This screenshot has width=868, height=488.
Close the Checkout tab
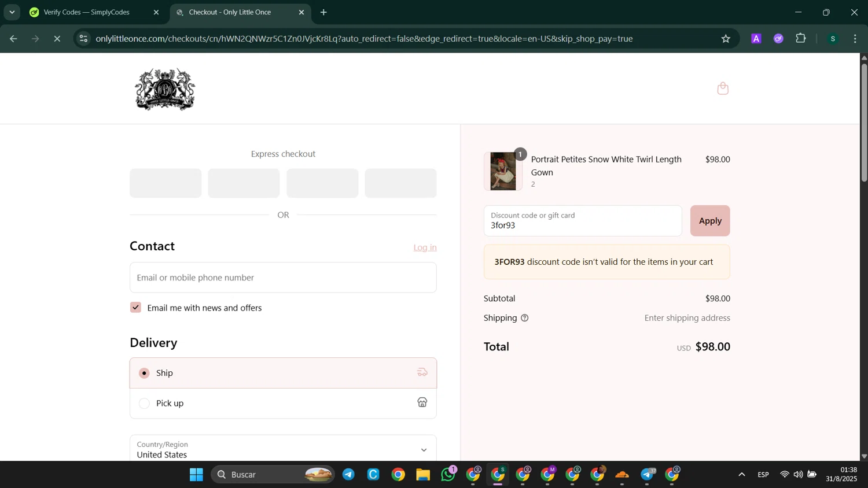[x=301, y=12]
